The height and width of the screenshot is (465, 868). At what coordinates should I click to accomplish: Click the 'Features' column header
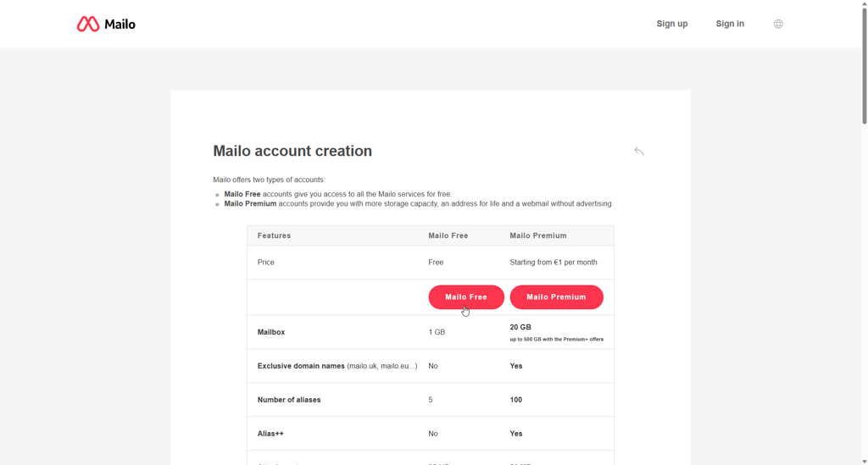[x=274, y=235]
